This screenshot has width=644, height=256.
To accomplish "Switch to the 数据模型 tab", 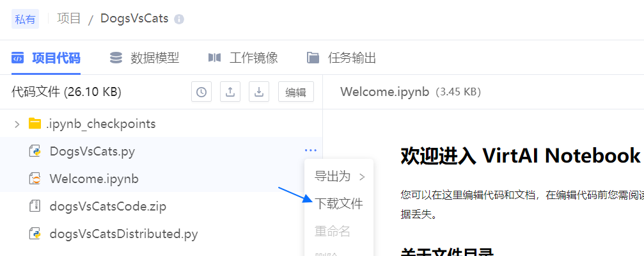I will point(145,58).
